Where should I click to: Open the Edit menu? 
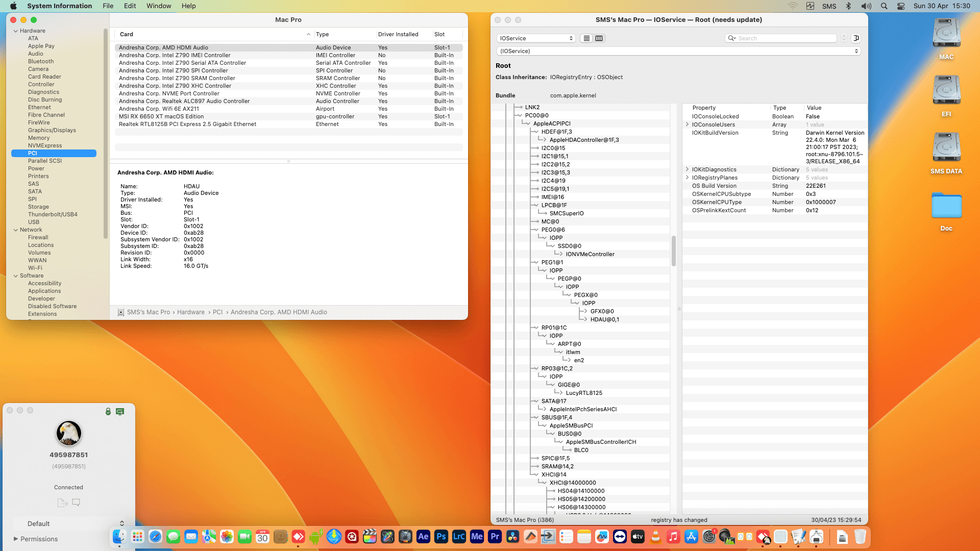[130, 6]
